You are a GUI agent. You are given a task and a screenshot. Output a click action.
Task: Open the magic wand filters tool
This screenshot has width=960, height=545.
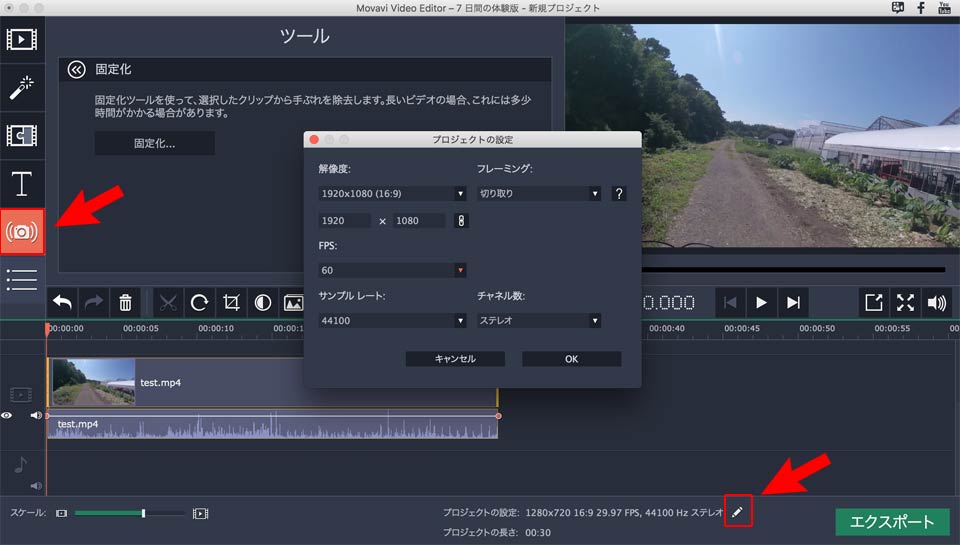(x=22, y=88)
